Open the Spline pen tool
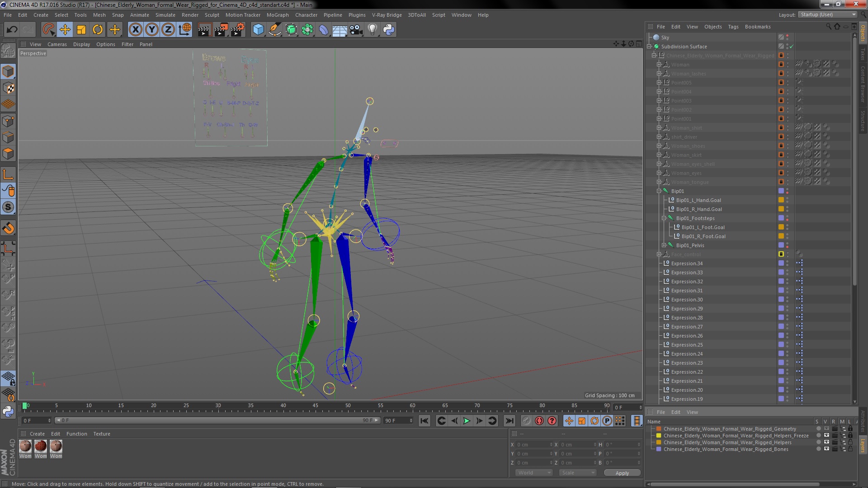The width and height of the screenshot is (868, 488). (274, 30)
